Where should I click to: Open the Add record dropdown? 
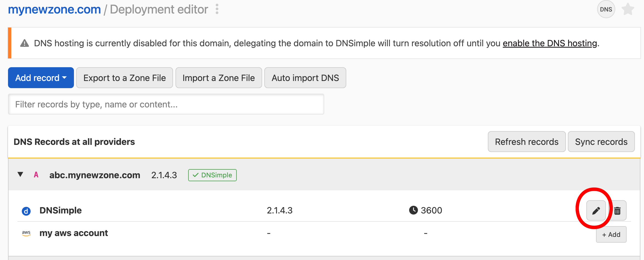[41, 78]
